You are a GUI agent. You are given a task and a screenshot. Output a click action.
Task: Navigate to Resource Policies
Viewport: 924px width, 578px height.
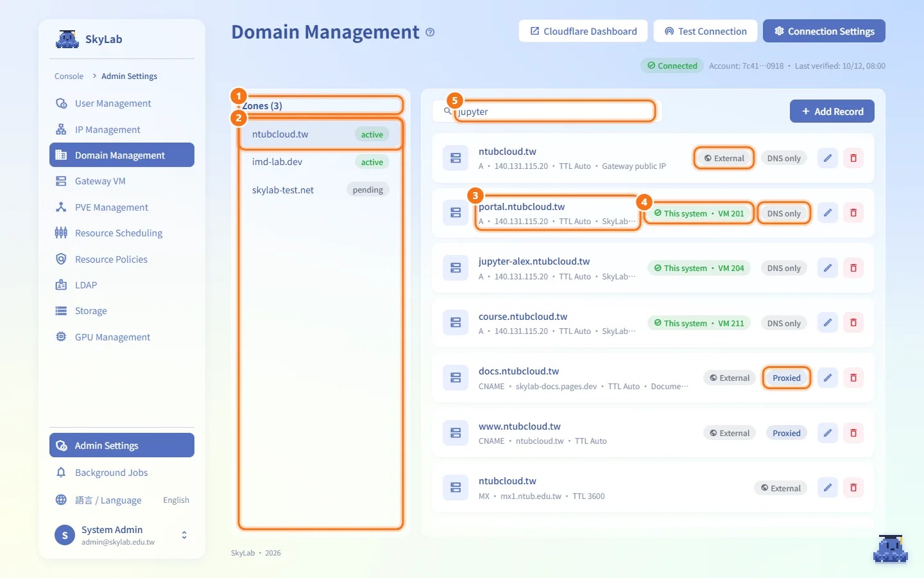(122, 259)
